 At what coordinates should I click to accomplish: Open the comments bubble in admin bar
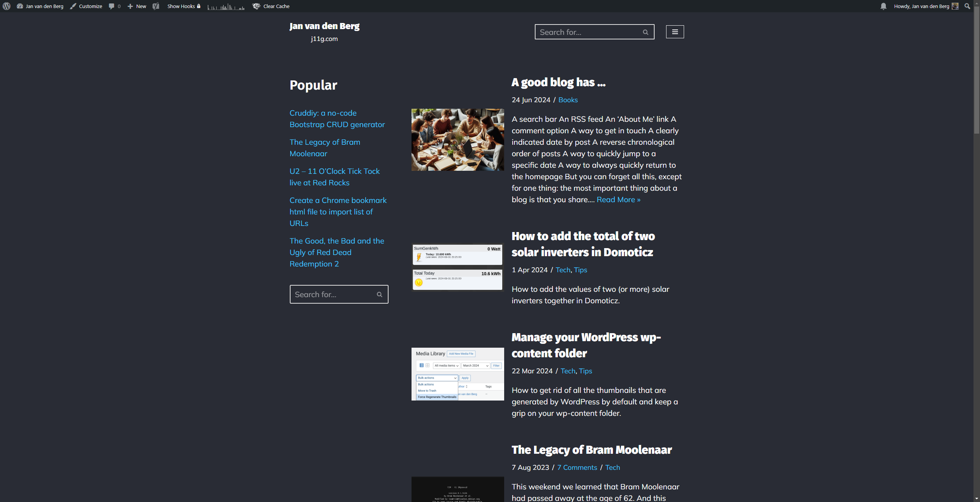pyautogui.click(x=114, y=6)
